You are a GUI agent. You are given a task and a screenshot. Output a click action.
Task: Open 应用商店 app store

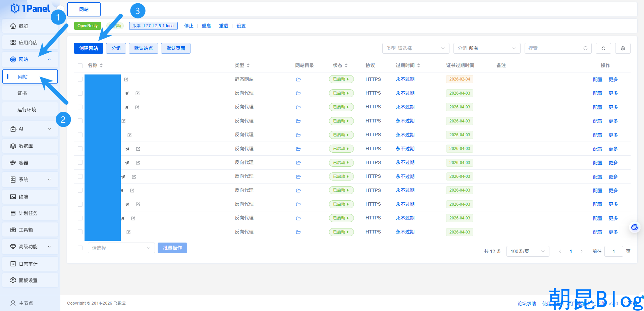[30, 43]
